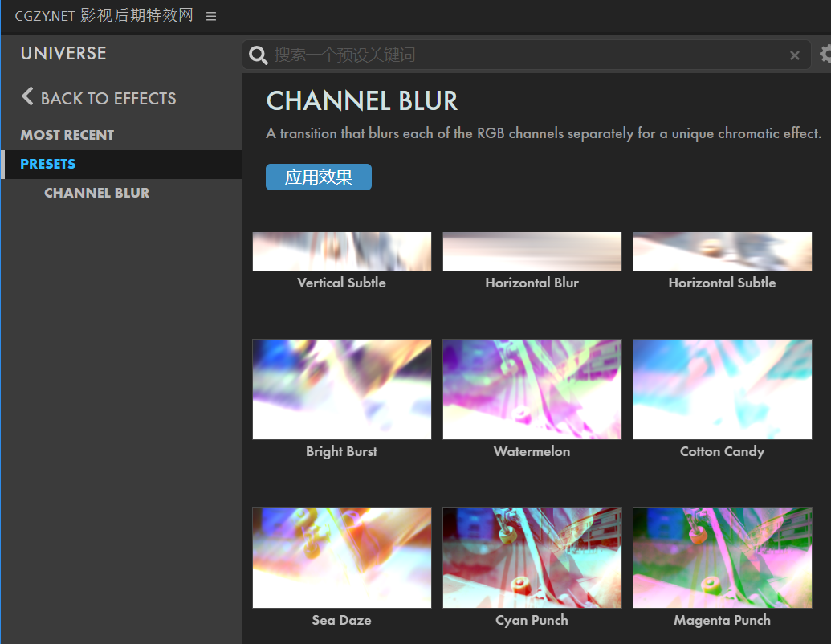The width and height of the screenshot is (831, 644).
Task: Click the 应用效果 apply button
Action: pyautogui.click(x=319, y=177)
